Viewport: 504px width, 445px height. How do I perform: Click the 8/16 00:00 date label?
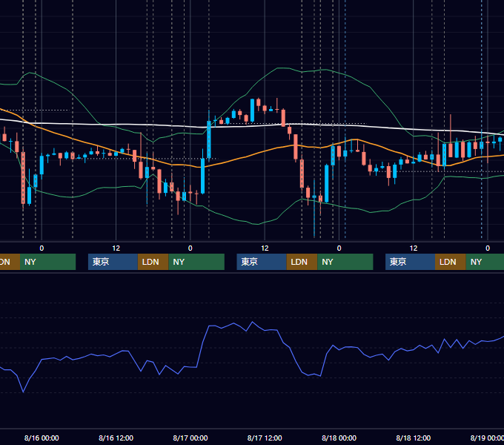[x=42, y=438]
